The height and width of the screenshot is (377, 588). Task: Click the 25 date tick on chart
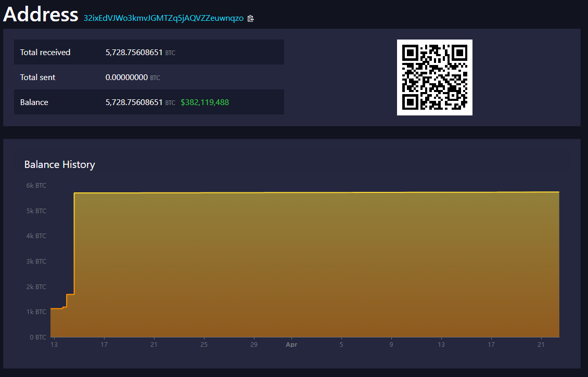click(203, 344)
